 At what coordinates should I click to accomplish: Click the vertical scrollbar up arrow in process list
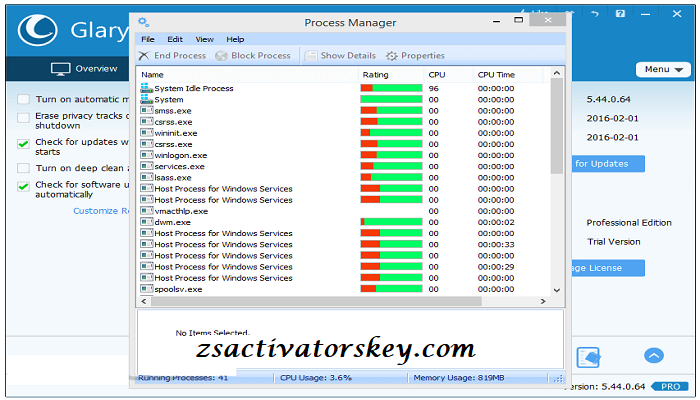pyautogui.click(x=557, y=73)
